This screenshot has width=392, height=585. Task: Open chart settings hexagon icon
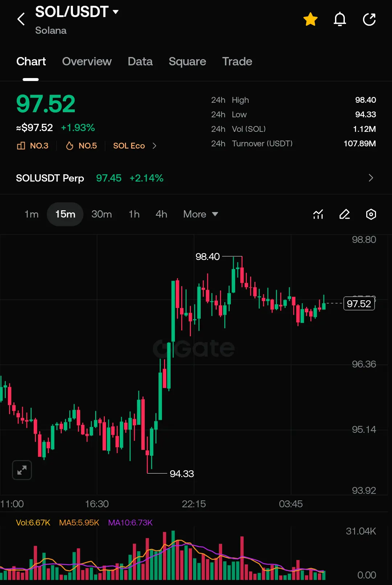coord(371,214)
